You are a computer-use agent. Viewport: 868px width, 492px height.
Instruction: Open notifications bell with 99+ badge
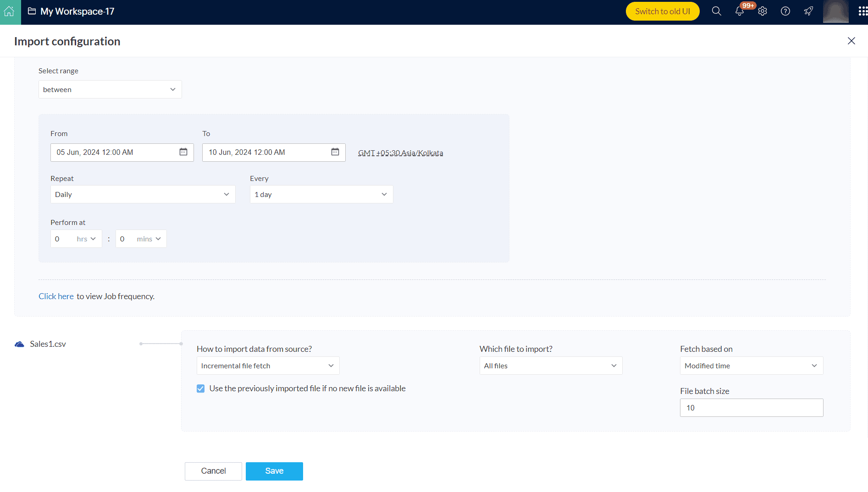coord(740,11)
